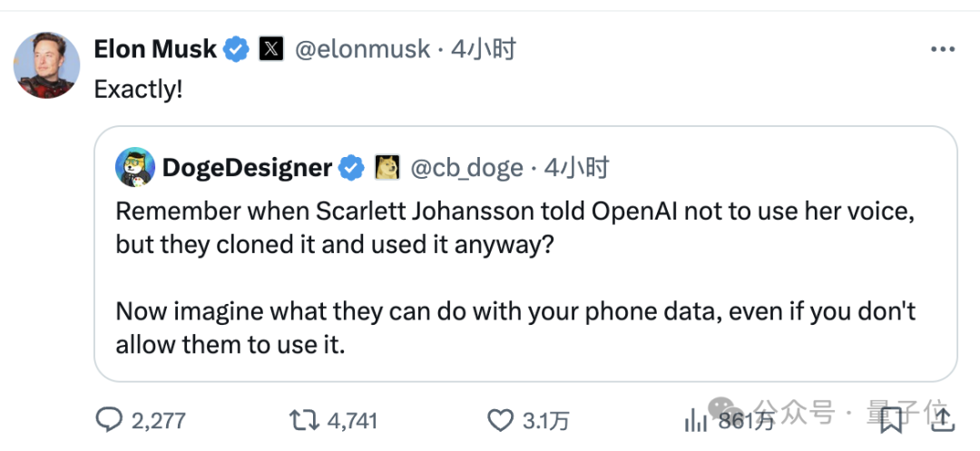Open Elon Musk's profile picture
The height and width of the screenshot is (451, 980).
(46, 64)
